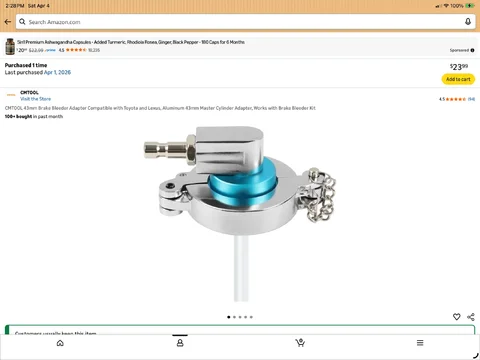Select the third image carousel dot

[x=240, y=317]
